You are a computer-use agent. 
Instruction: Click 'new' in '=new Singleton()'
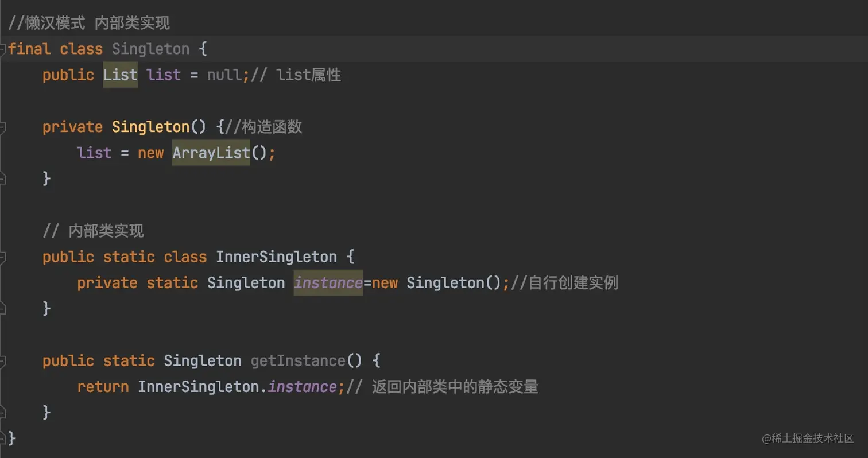(x=385, y=283)
